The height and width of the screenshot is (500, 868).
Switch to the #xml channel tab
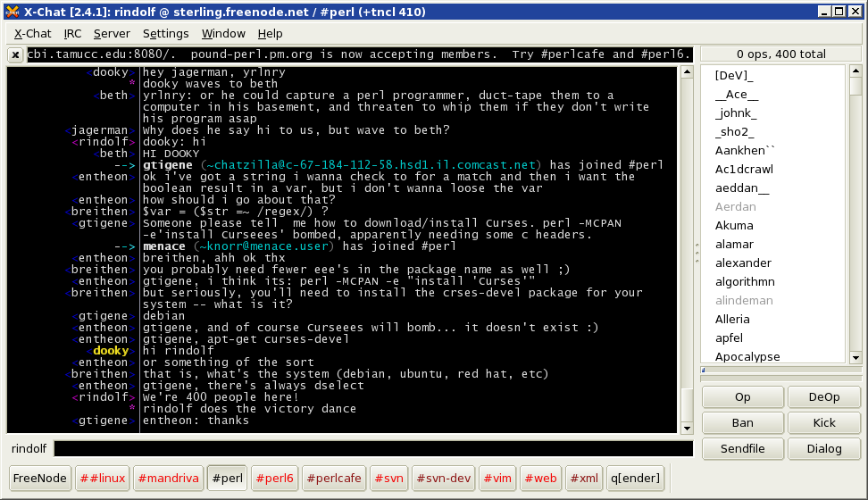584,479
